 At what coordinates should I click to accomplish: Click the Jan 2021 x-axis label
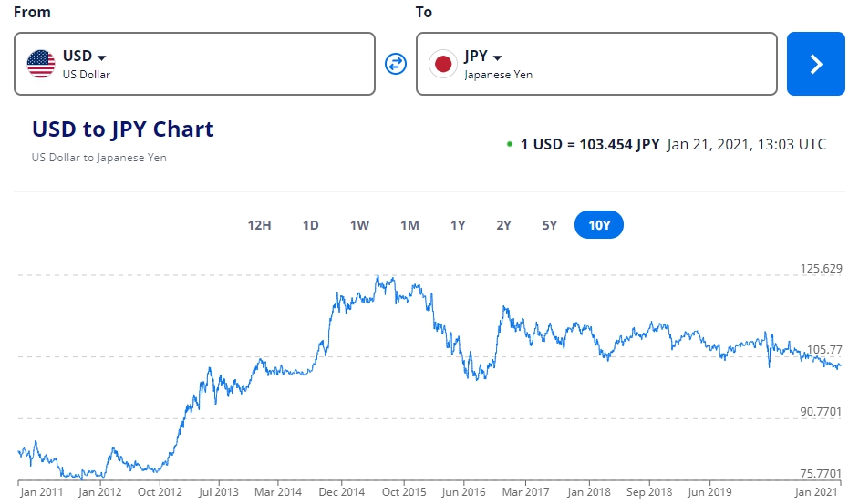(817, 492)
